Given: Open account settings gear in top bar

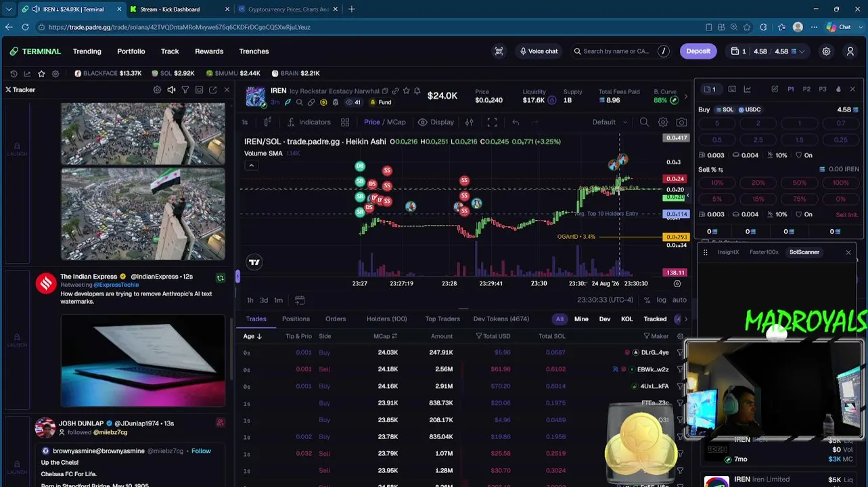Looking at the screenshot, I should (x=826, y=51).
